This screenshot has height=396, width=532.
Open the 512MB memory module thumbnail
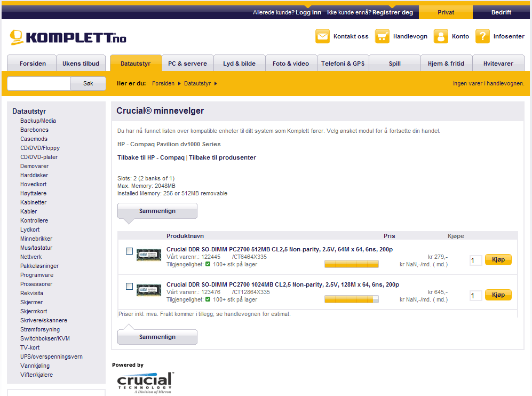(149, 255)
